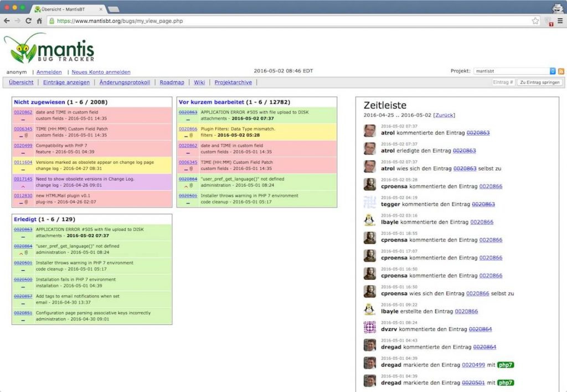Click the green php7 tag for 0020499
567x392 pixels.
pyautogui.click(x=505, y=365)
